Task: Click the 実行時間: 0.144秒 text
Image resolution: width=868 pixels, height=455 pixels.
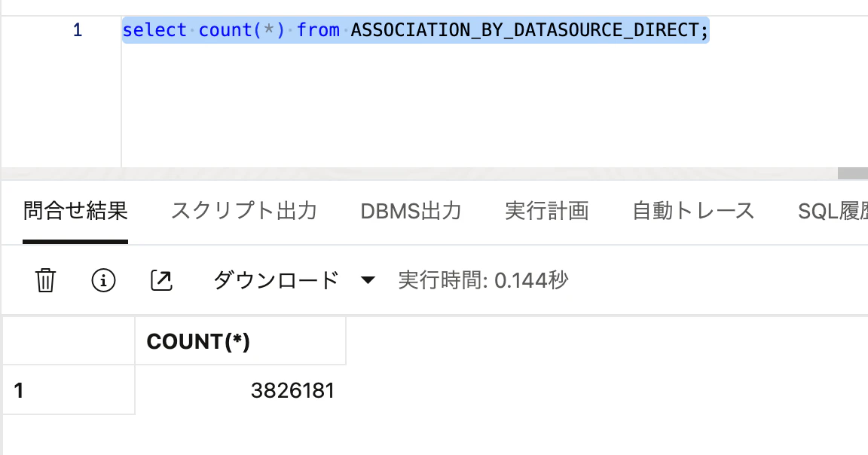Action: (483, 280)
